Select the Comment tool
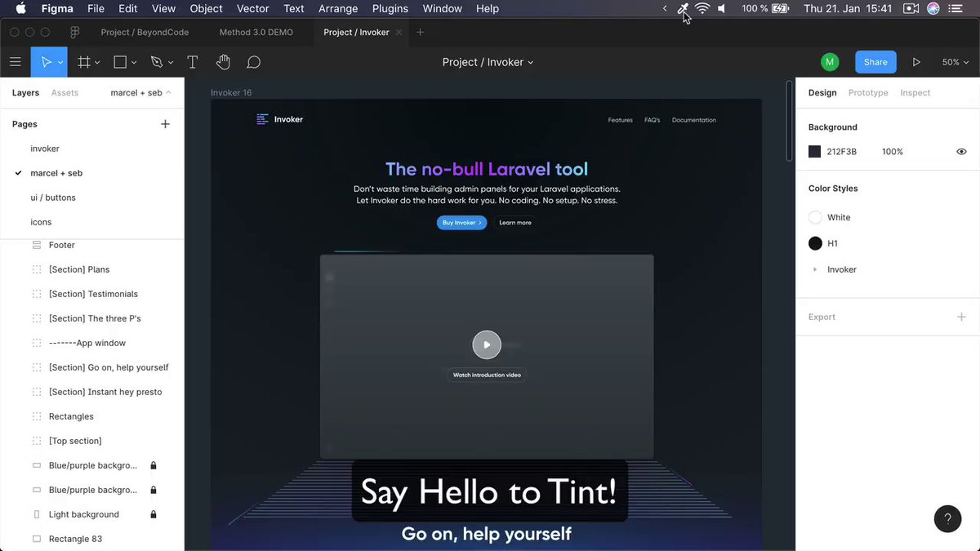The height and width of the screenshot is (551, 980). tap(254, 62)
